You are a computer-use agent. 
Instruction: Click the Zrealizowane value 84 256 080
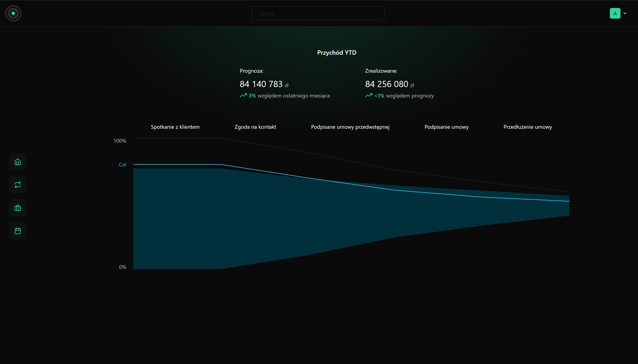[386, 84]
